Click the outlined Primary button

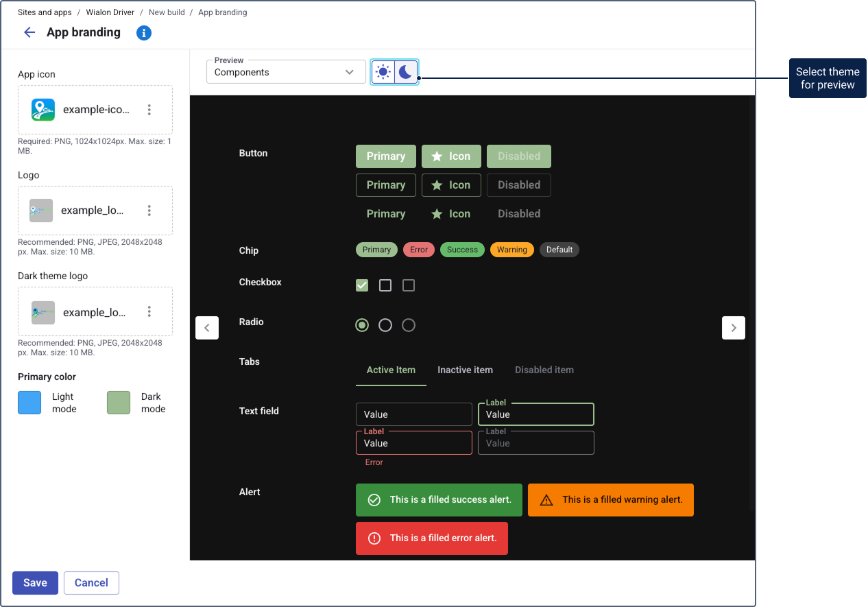pyautogui.click(x=386, y=185)
